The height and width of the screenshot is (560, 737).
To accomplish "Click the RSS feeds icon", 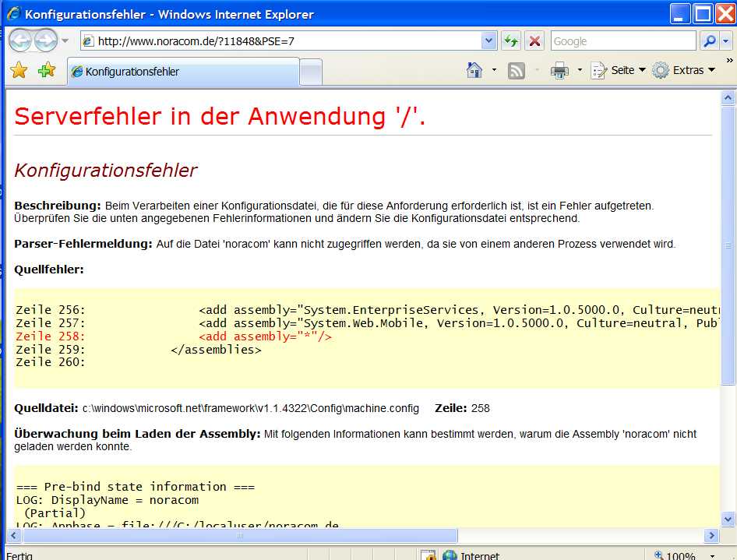I will [517, 71].
